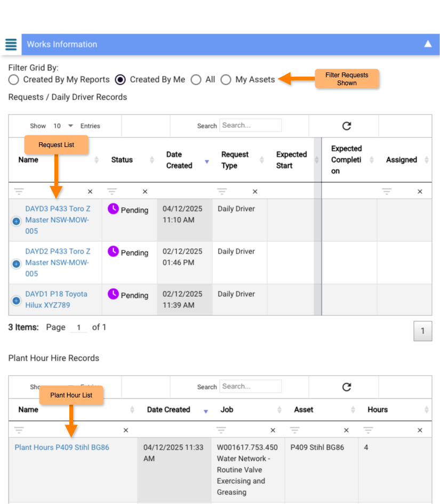The image size is (440, 504).
Task: Sort by Assigned column
Action: pyautogui.click(x=427, y=159)
